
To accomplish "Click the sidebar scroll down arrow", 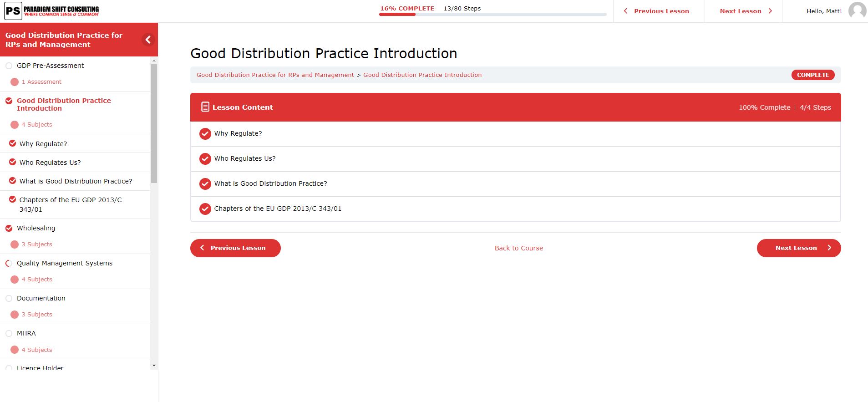I will [154, 366].
